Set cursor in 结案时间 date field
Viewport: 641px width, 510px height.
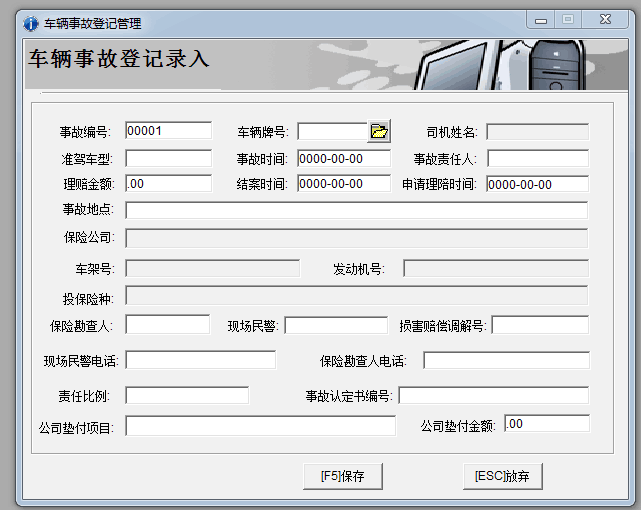[x=344, y=184]
